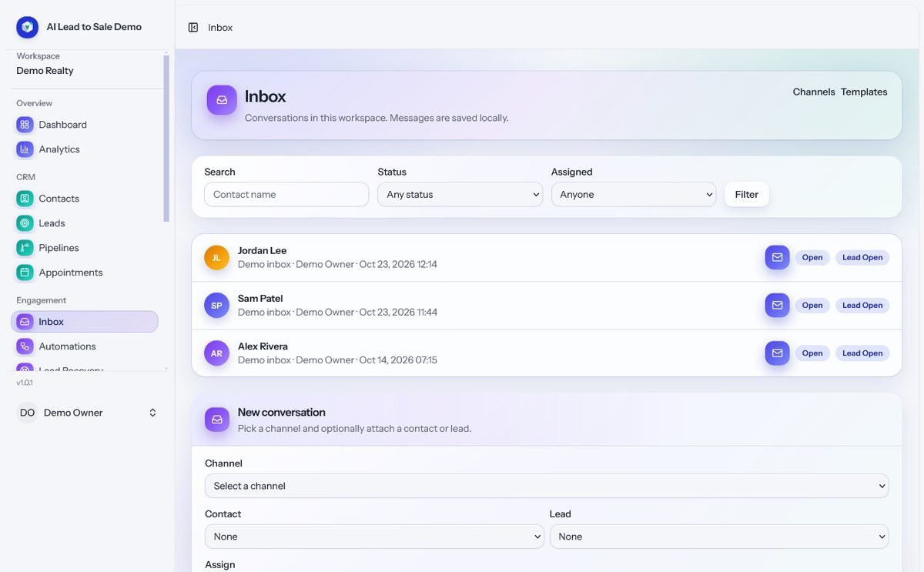Click the New conversation envelope icon
Screen dimensions: 924x572
tap(217, 420)
